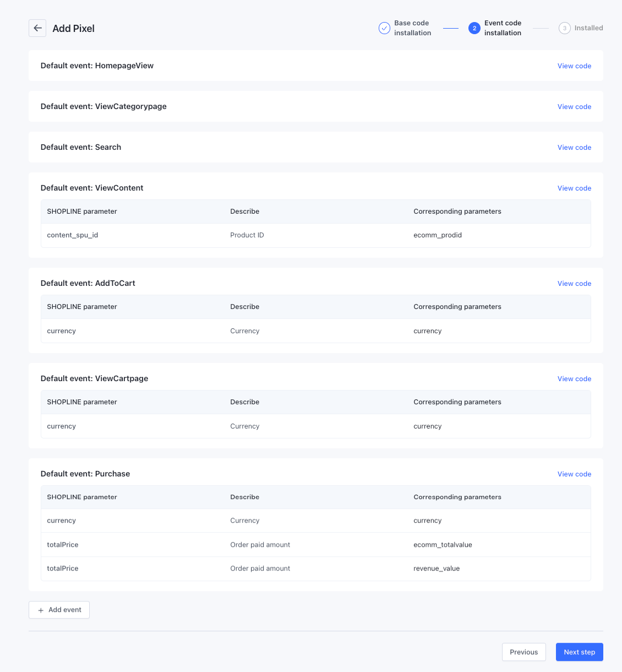Proceed with the Next step button

pyautogui.click(x=579, y=652)
